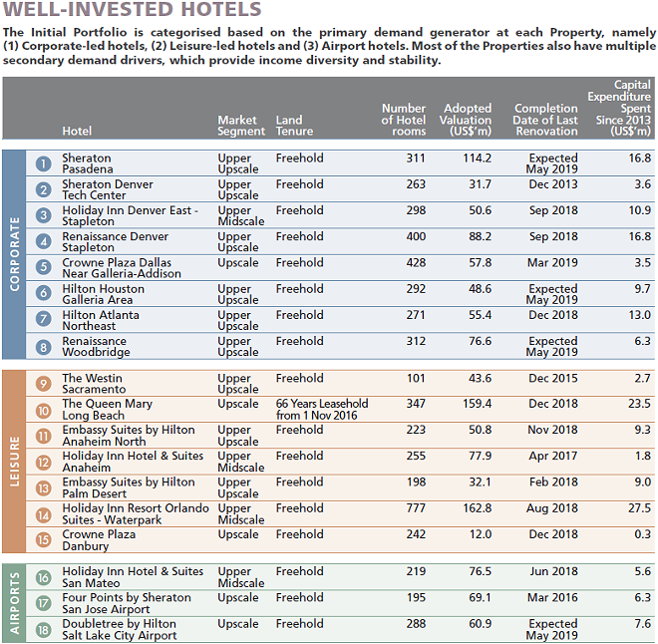Select The Westin Sacramento hotel name

point(94,384)
